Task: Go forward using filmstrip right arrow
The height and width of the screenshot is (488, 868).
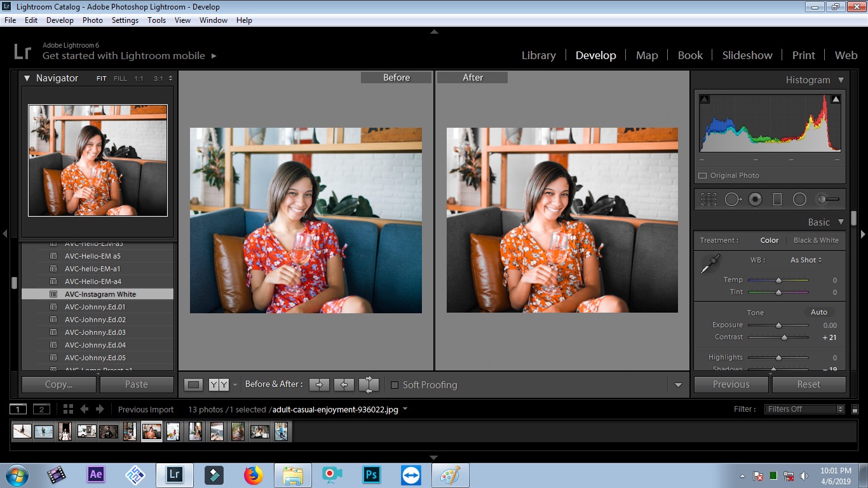Action: point(100,409)
